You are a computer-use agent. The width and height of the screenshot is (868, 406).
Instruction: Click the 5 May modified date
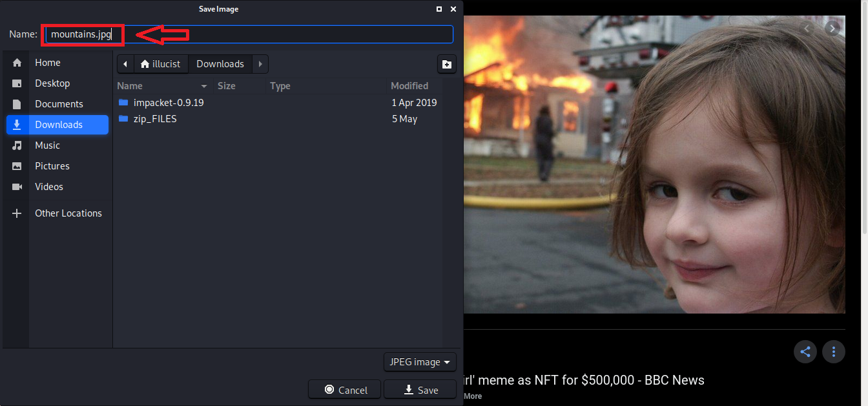point(404,119)
